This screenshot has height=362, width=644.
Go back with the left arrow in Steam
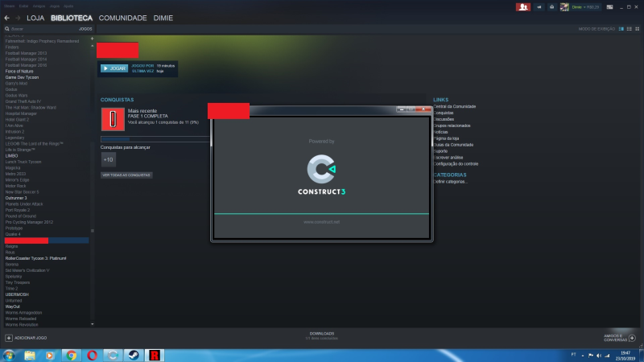tap(6, 18)
